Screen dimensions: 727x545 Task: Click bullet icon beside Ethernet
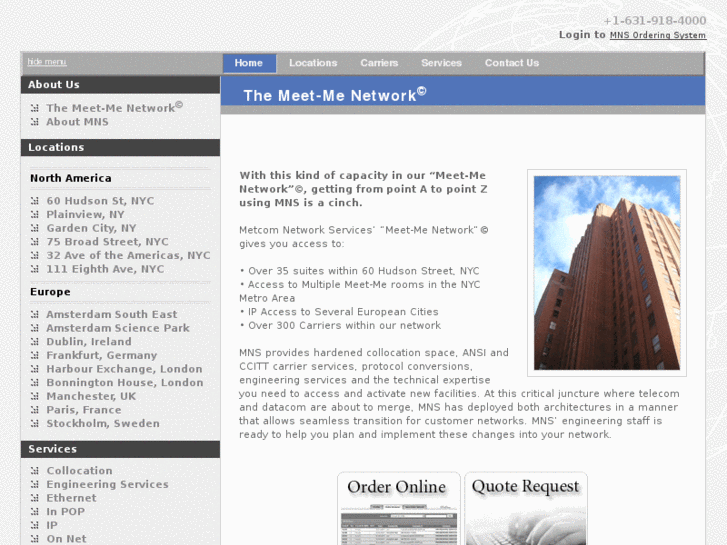(x=35, y=498)
